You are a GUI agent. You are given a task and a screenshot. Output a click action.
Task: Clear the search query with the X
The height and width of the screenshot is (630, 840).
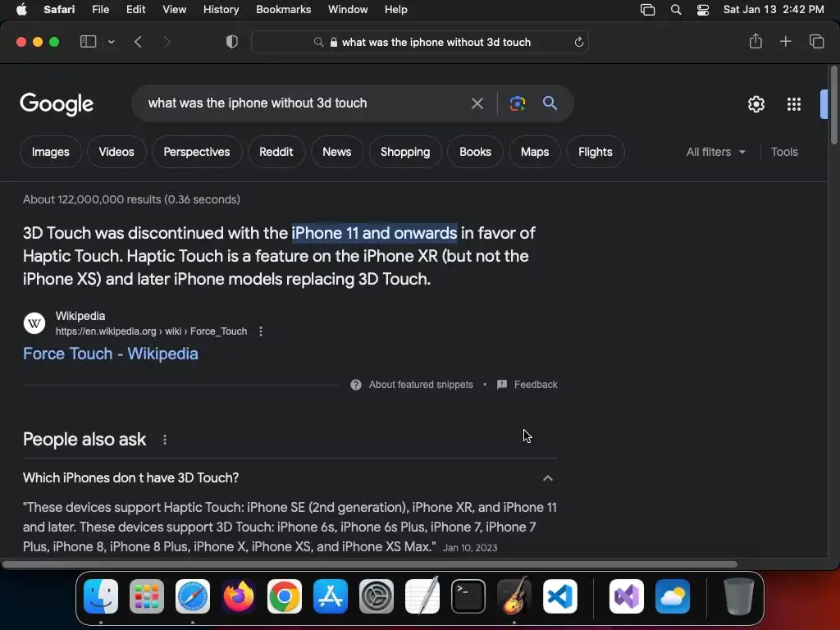click(x=477, y=103)
